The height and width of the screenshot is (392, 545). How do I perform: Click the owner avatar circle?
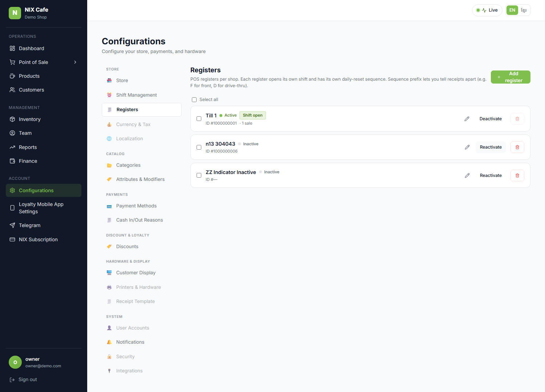click(x=15, y=362)
